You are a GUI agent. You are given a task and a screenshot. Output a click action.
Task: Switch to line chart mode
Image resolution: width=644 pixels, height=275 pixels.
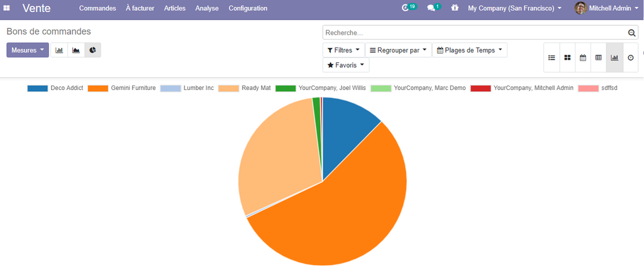pyautogui.click(x=76, y=50)
